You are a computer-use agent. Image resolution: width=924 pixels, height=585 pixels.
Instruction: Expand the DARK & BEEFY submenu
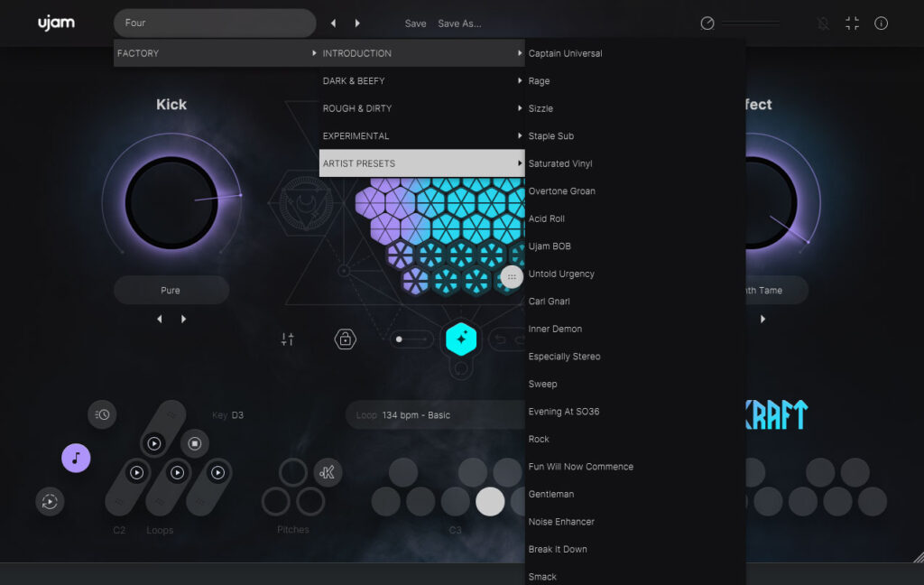(x=422, y=80)
